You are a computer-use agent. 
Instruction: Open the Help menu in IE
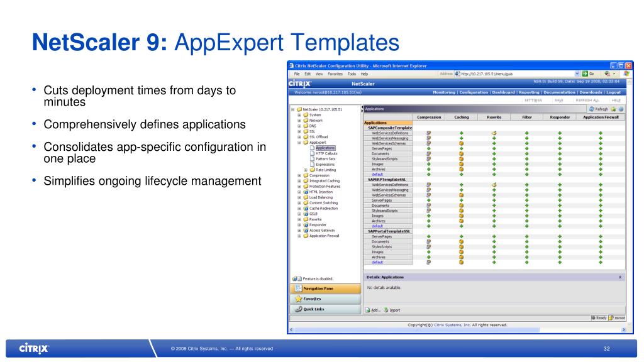[x=364, y=74]
